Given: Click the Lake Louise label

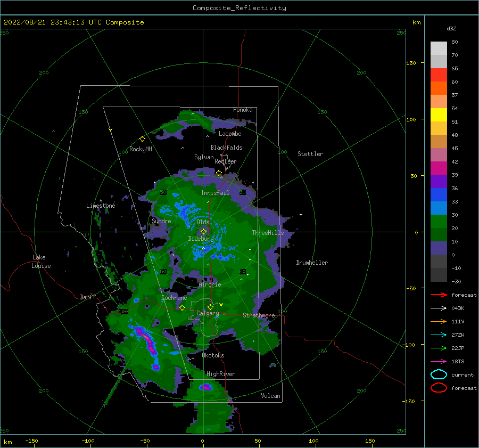Looking at the screenshot, I should pyautogui.click(x=41, y=262).
